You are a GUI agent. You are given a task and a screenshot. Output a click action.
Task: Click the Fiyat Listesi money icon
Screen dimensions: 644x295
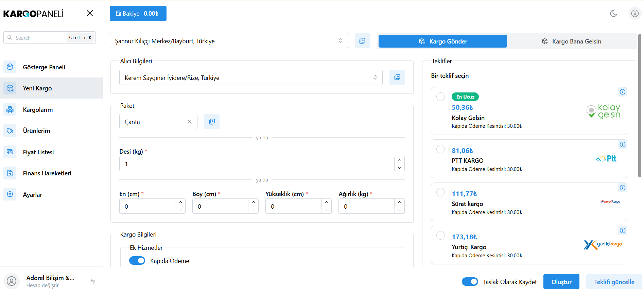click(10, 152)
